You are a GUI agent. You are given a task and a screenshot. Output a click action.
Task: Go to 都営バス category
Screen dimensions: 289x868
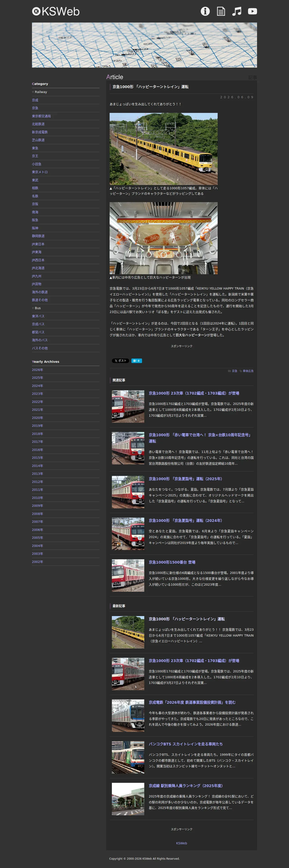click(38, 332)
